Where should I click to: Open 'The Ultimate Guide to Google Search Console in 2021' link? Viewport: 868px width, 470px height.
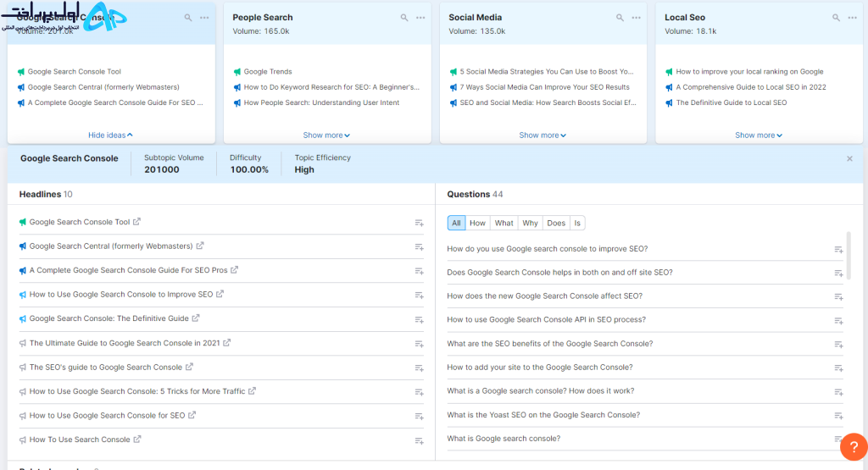(x=125, y=343)
